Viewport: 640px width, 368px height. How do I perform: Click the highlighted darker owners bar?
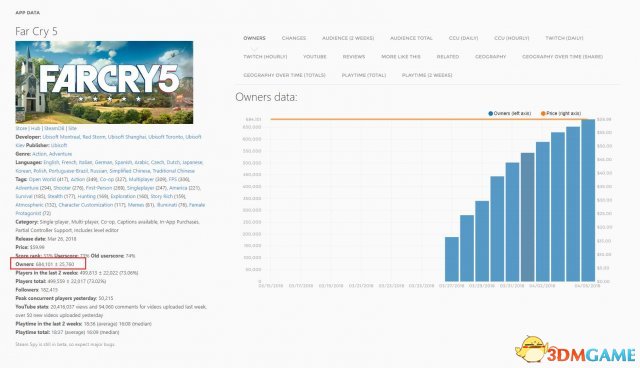[527, 217]
